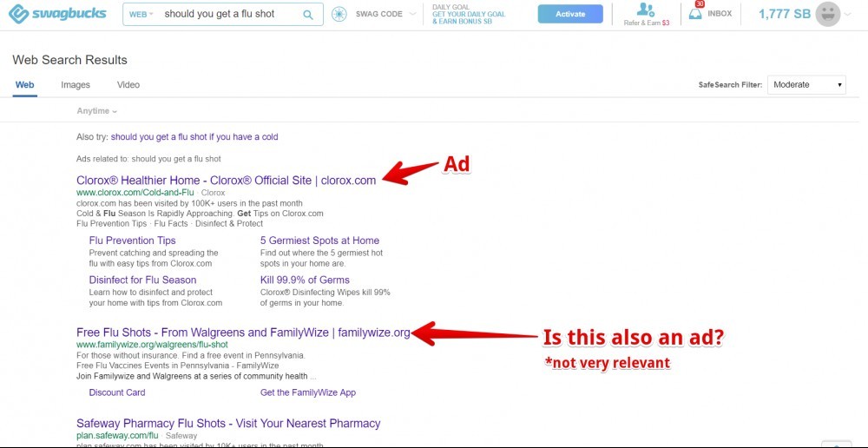Open the Kill 99.9% of Germs sitelink
This screenshot has width=868, height=448.
[305, 280]
